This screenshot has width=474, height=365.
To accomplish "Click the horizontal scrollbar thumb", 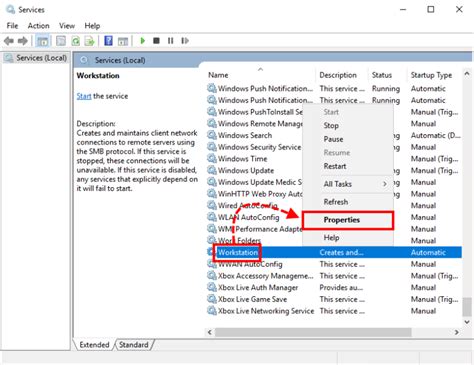I will 313,332.
